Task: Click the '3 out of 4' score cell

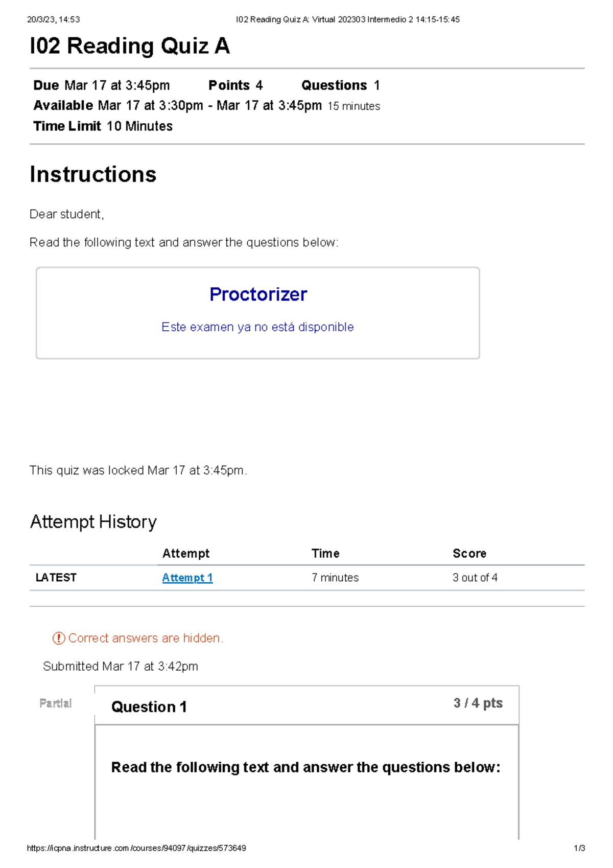Action: [x=475, y=578]
